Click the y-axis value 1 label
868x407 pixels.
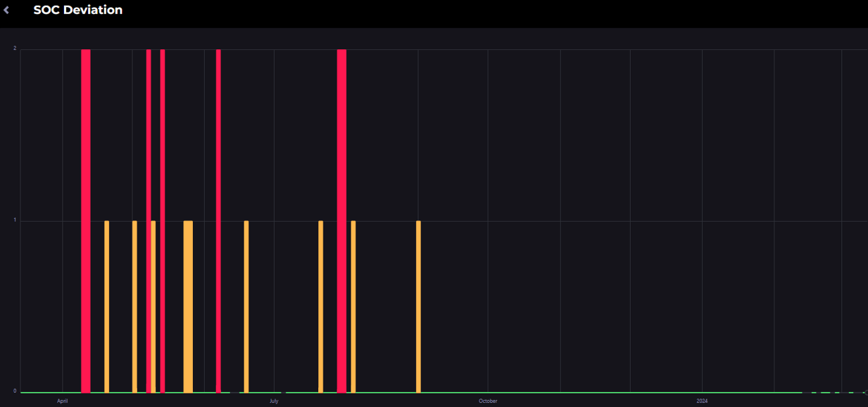(15, 220)
